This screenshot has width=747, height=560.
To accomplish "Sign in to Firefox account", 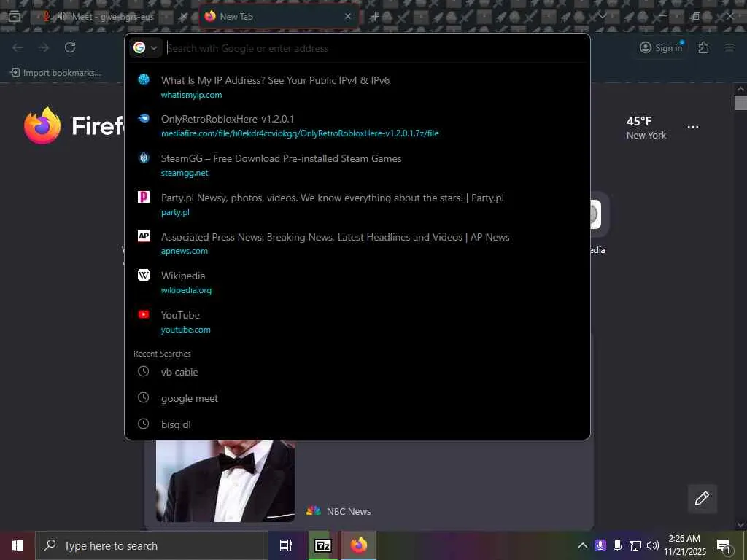I will (661, 47).
